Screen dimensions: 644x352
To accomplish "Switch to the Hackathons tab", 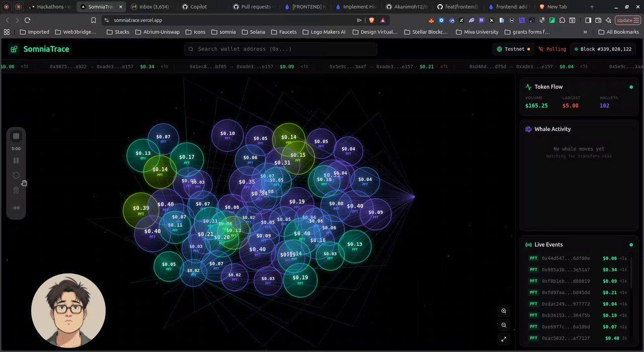I will (x=51, y=7).
